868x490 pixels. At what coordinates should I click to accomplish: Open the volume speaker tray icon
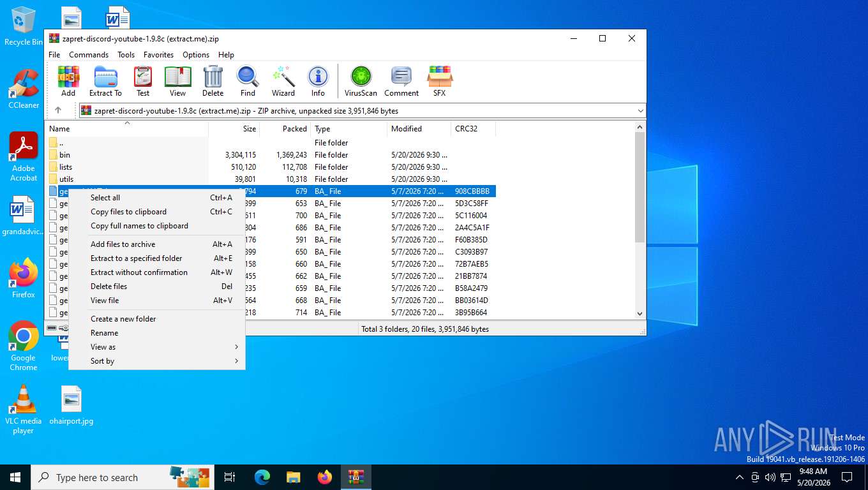(x=770, y=477)
